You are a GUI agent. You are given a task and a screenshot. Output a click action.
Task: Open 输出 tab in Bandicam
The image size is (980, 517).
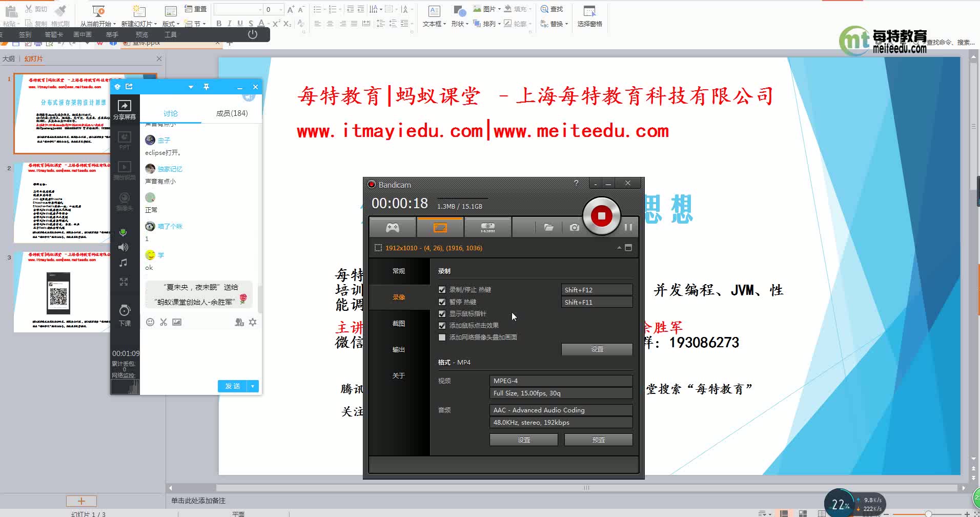399,350
